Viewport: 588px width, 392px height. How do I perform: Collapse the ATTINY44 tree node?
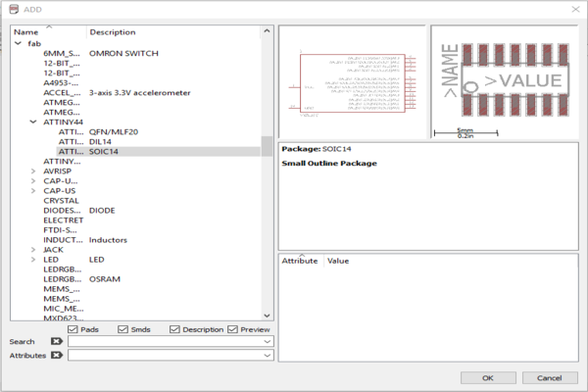[33, 122]
